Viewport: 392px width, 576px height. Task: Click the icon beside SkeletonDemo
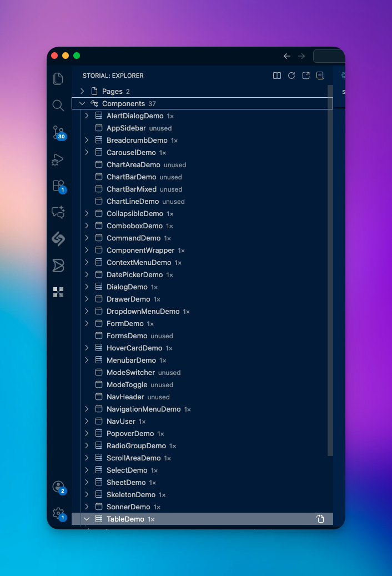coord(99,494)
